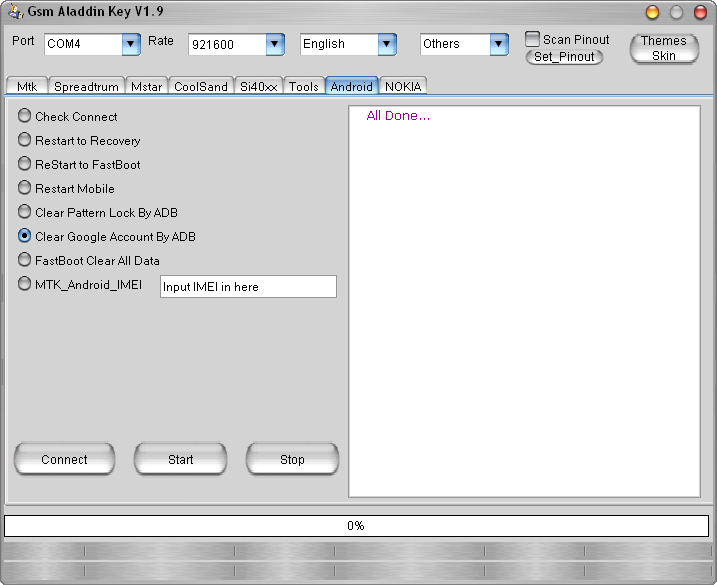Open the Tools tab
The image size is (717, 585).
[x=304, y=86]
